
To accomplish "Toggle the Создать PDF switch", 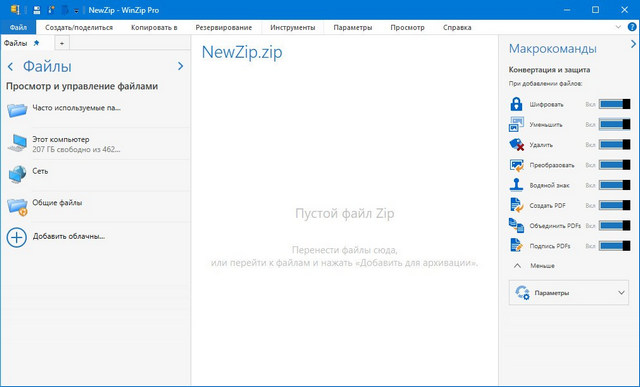I will tap(614, 205).
